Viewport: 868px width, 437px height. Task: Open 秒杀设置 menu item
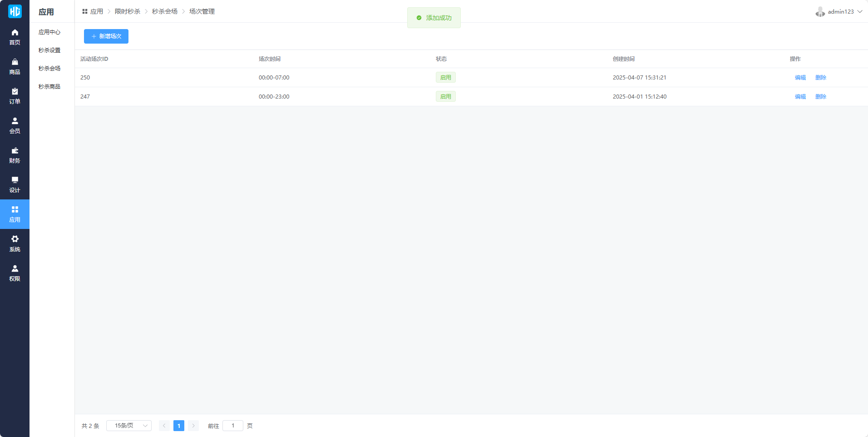(x=49, y=50)
